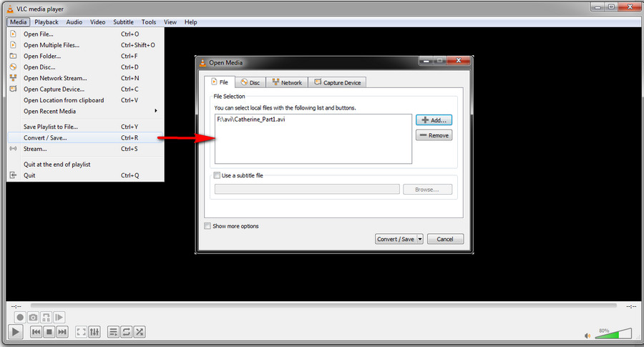Click the Convert / Save button
644x347 pixels.
(396, 239)
